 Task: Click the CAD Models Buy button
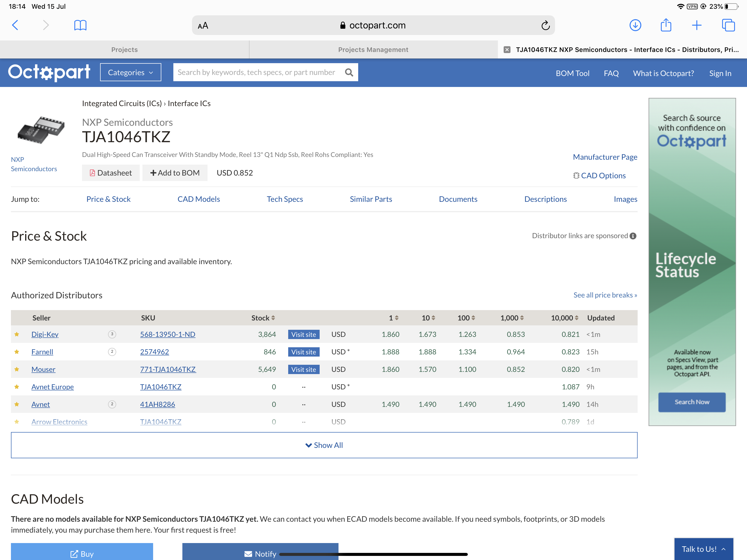click(82, 552)
